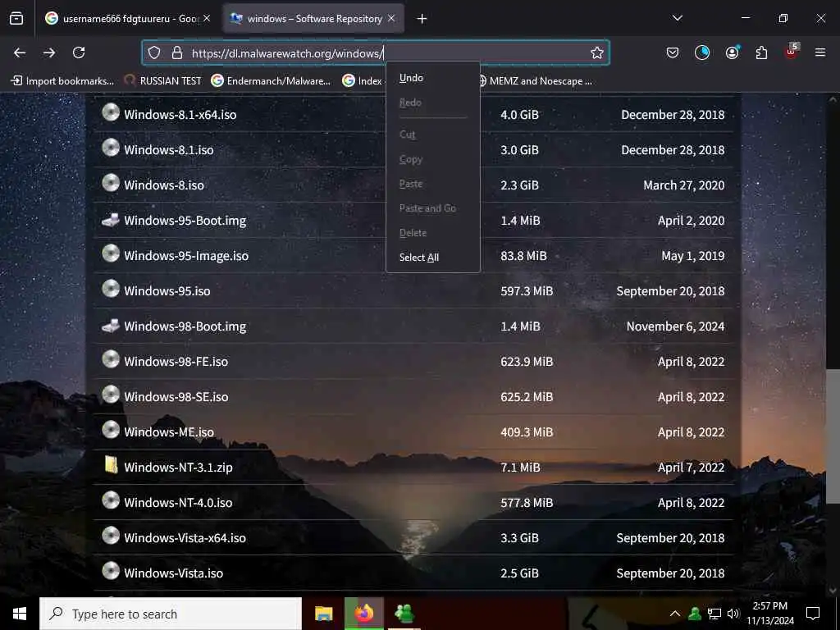Viewport: 840px width, 630px height.
Task: Open the Pocket save icon
Action: [x=673, y=52]
